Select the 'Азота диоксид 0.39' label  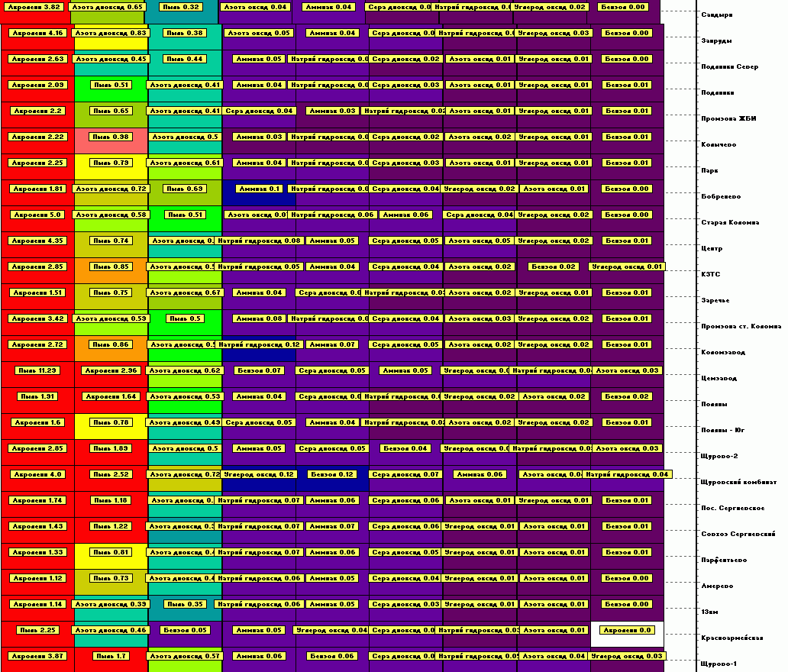coord(111,604)
